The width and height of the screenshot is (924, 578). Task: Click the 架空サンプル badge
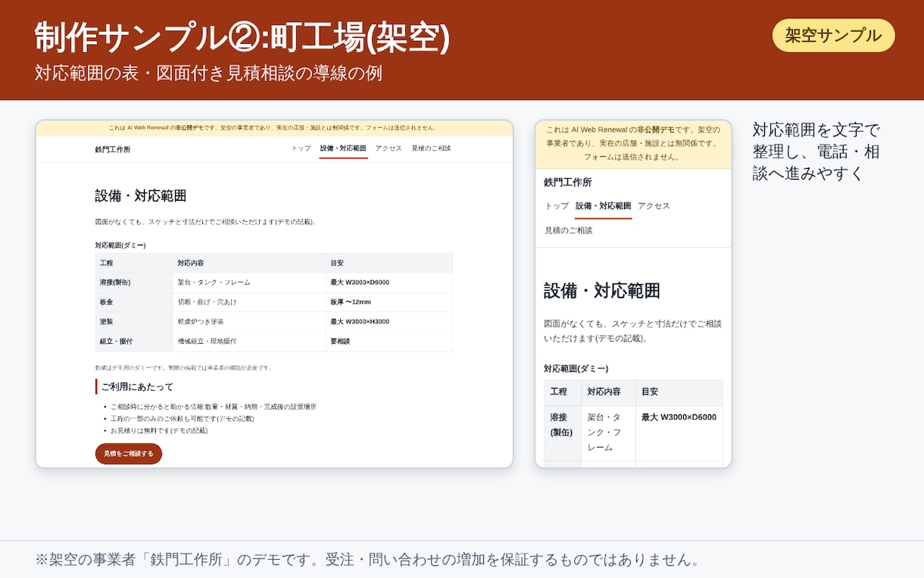click(x=833, y=36)
